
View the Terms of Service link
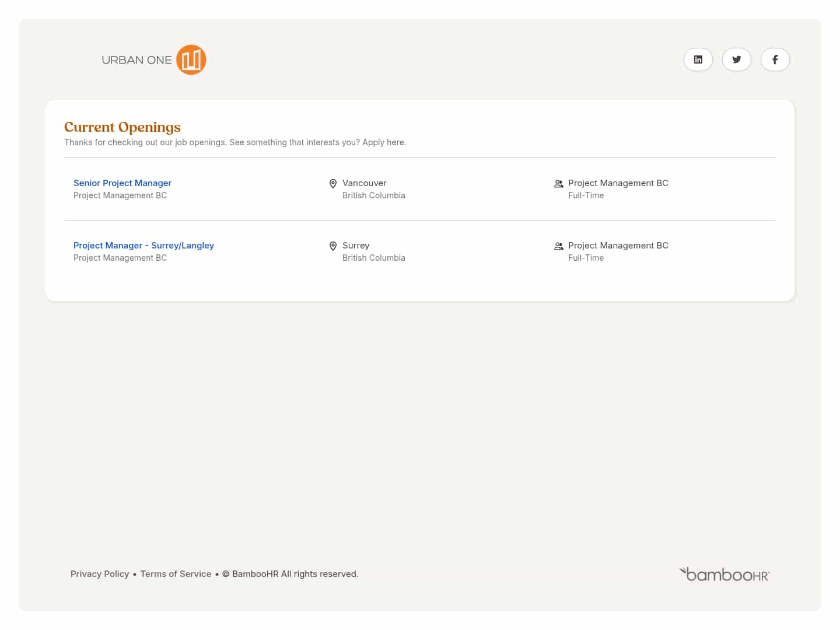(x=176, y=574)
